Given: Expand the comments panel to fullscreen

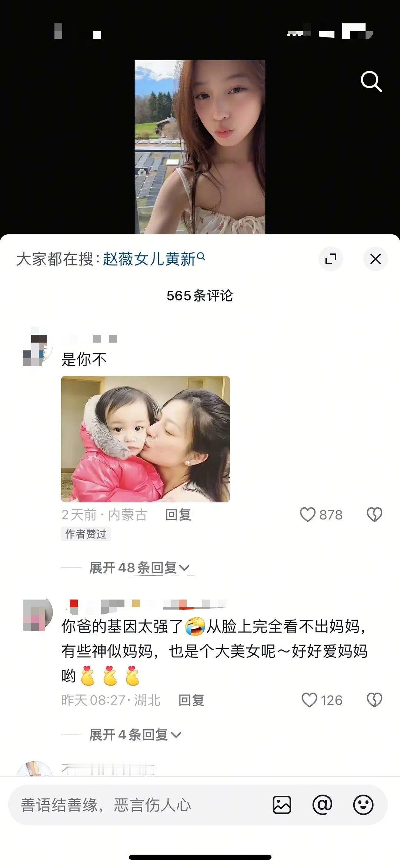Looking at the screenshot, I should pos(331,258).
